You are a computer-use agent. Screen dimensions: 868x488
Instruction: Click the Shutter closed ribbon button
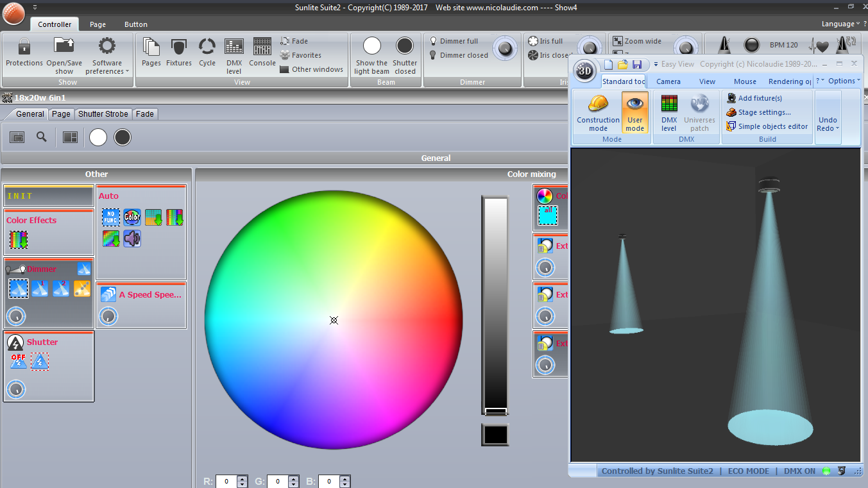(x=405, y=55)
